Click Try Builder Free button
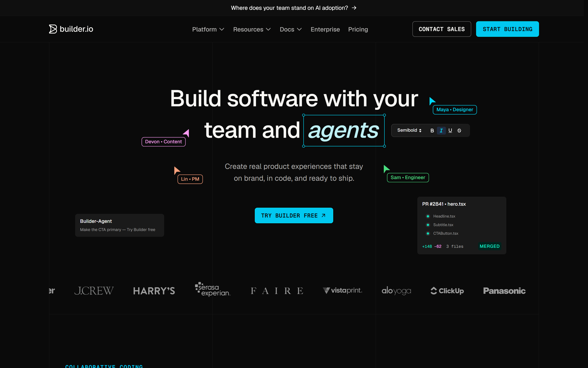 (294, 216)
